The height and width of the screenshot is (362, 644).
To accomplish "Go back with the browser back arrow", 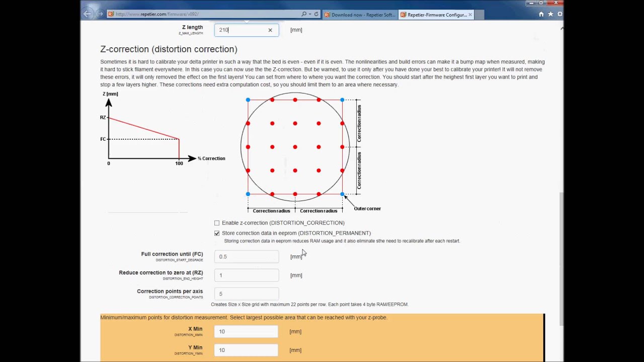I will click(x=88, y=14).
